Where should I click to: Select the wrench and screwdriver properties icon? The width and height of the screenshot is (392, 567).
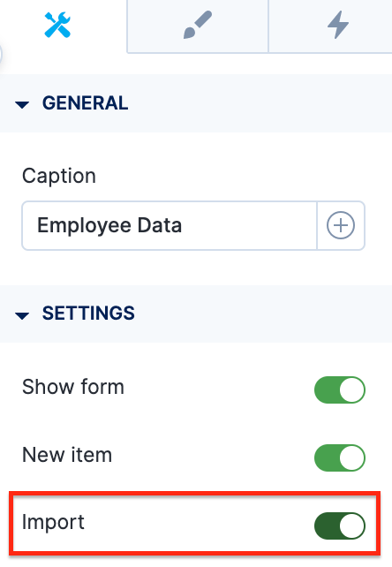[57, 25]
